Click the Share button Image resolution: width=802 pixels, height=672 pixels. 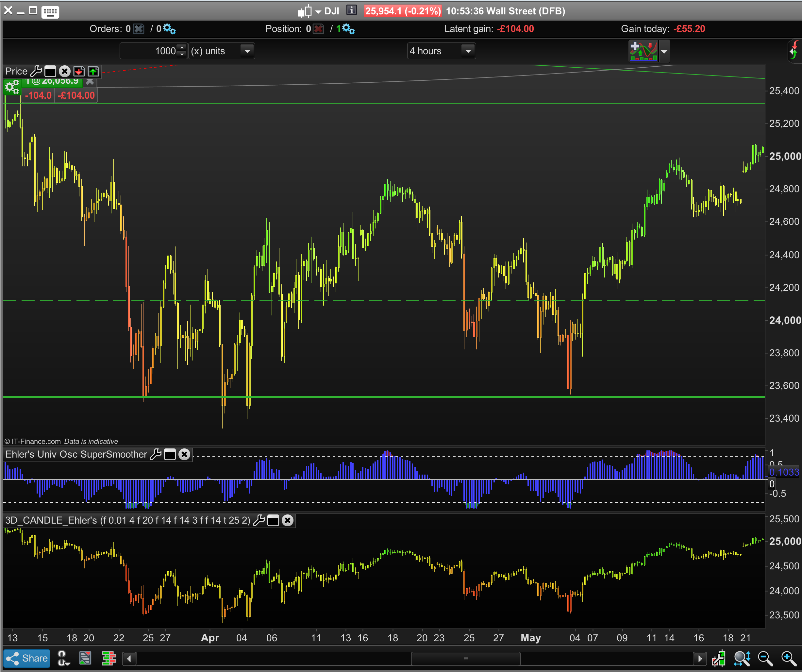[27, 658]
